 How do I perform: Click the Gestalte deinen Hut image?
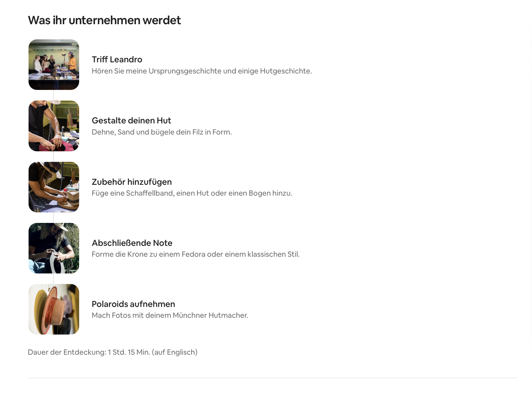point(54,126)
